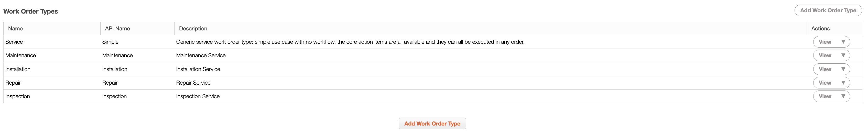Image resolution: width=868 pixels, height=136 pixels.
Task: View the Maintenance work order type
Action: click(824, 55)
